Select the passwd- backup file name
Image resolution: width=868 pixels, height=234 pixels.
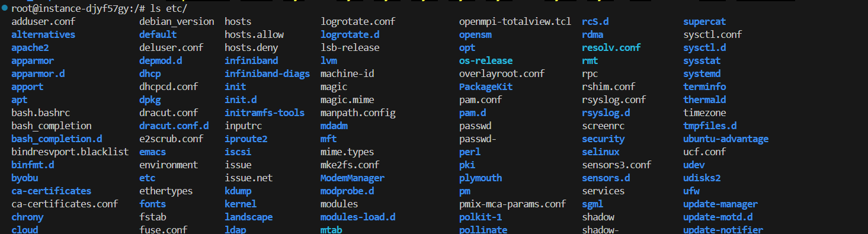pos(478,139)
